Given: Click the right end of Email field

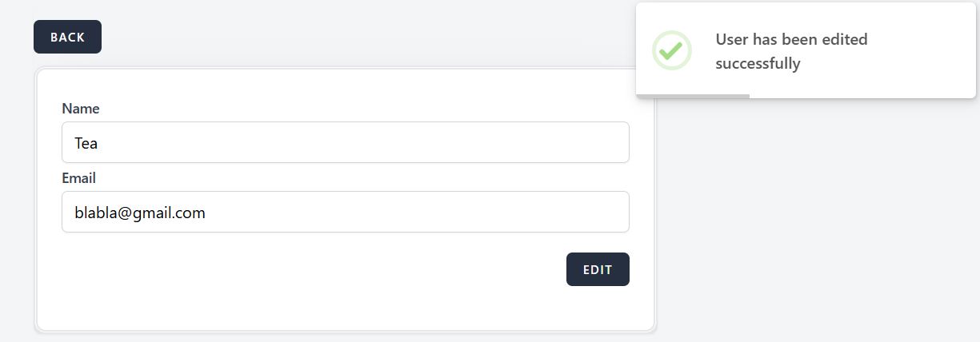Looking at the screenshot, I should (608, 212).
